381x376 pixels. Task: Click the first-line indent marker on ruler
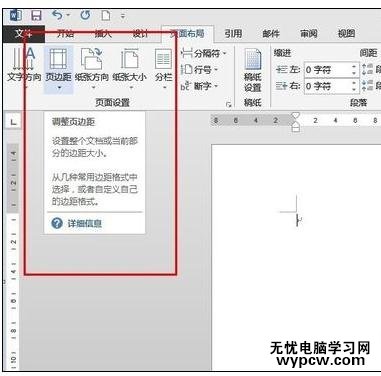coord(295,116)
